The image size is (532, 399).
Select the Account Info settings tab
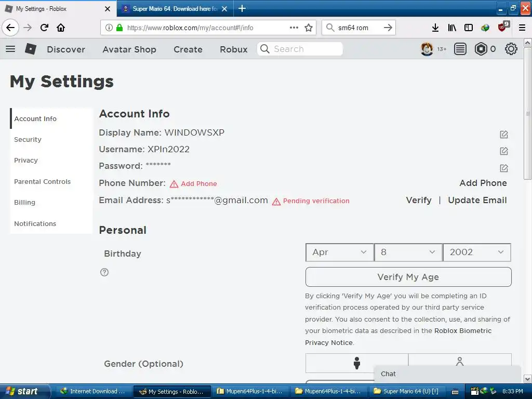[51, 118]
